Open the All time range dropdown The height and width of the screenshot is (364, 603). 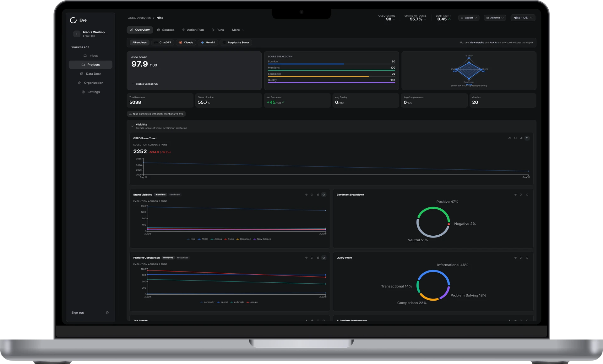point(495,18)
